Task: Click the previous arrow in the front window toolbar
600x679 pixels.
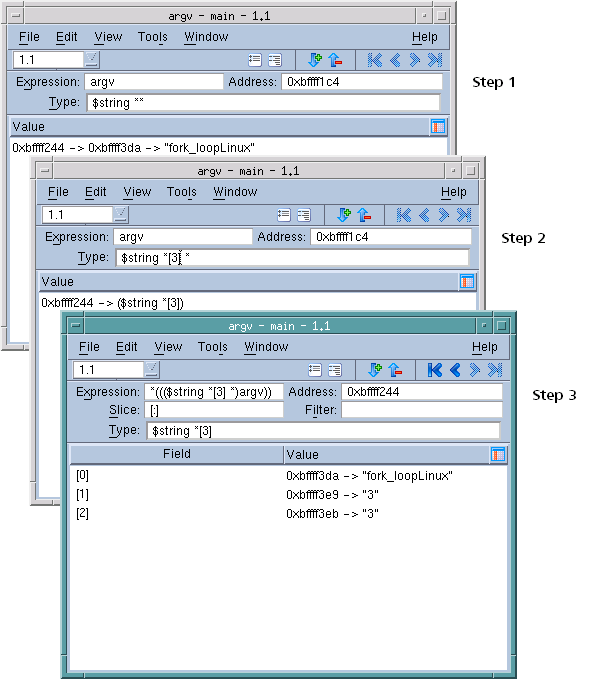Action: coord(454,370)
